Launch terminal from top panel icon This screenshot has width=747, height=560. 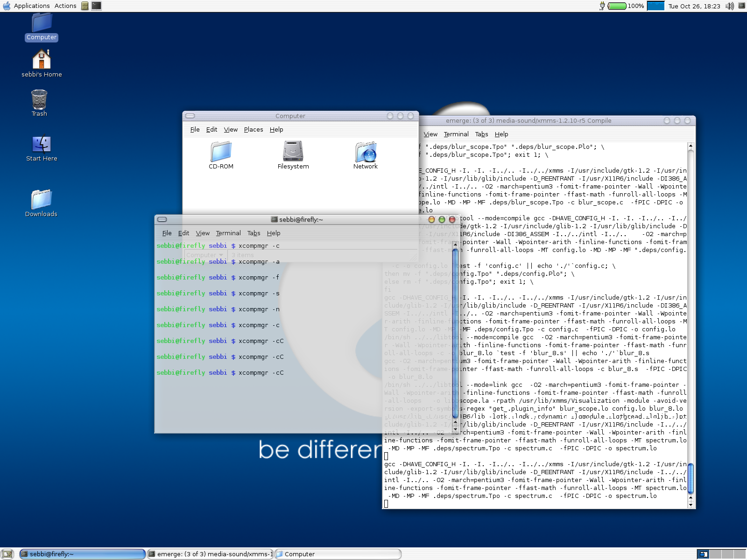point(96,6)
